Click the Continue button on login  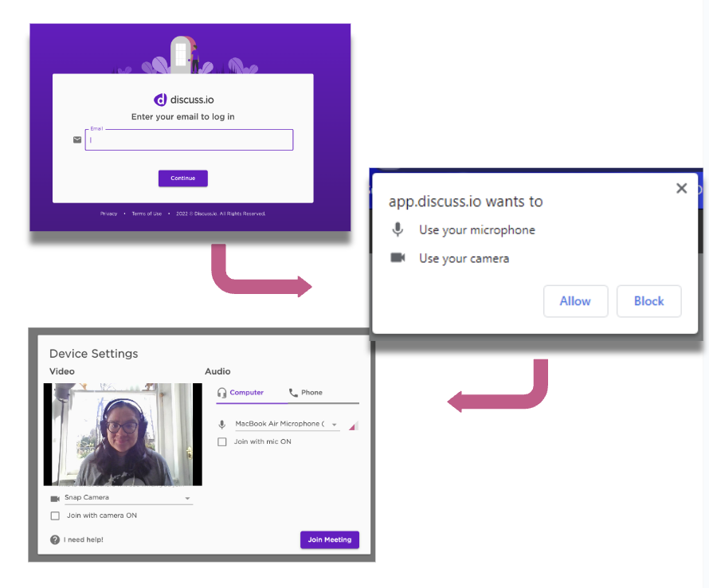click(x=182, y=178)
